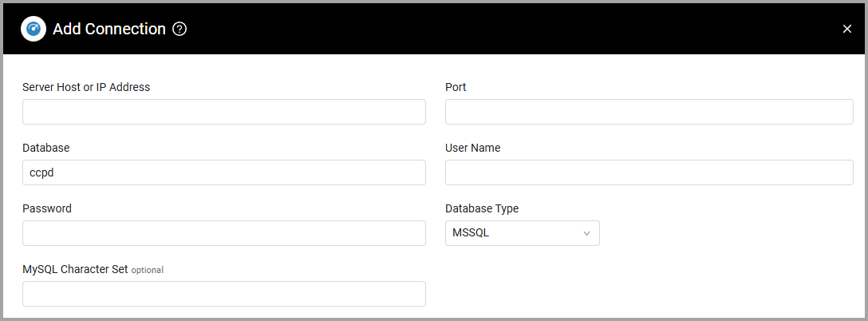Click the Database Type label
The image size is (868, 321).
click(482, 209)
